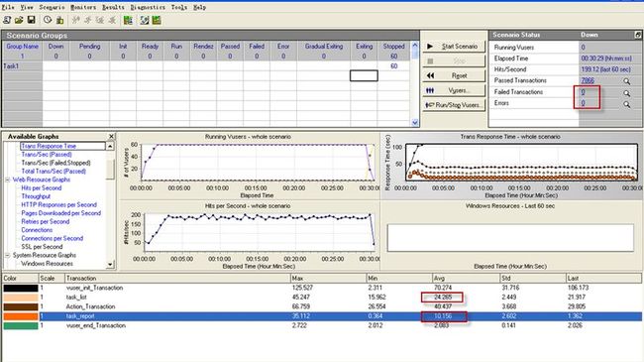Click Available Graphs scrollbar down arrow
Viewport: 644px width, 362px height.
(x=110, y=265)
